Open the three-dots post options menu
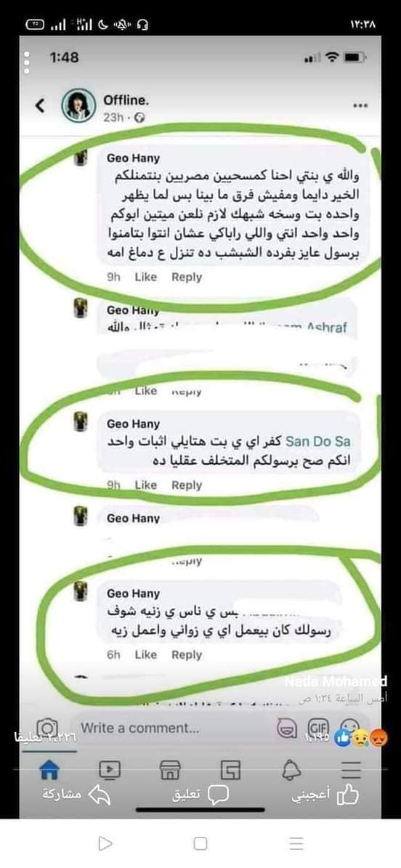Screen dimensions: 401x868 click(360, 105)
